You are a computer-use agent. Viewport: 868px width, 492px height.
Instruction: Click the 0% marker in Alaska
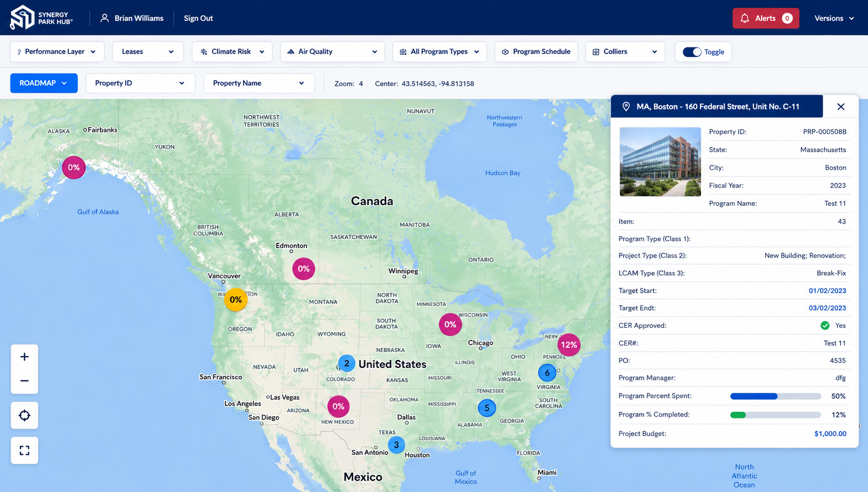tap(74, 168)
